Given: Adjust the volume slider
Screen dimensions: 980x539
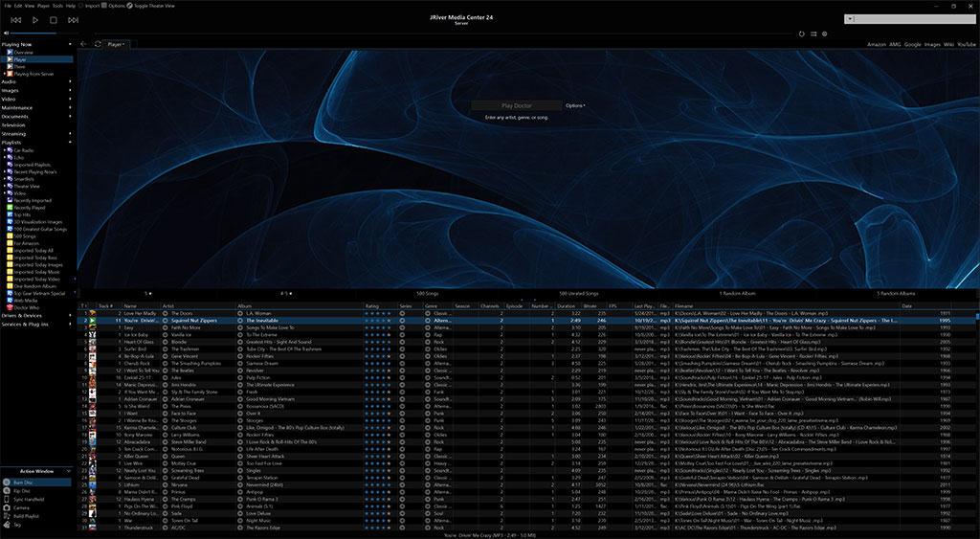Looking at the screenshot, I should 42,34.
